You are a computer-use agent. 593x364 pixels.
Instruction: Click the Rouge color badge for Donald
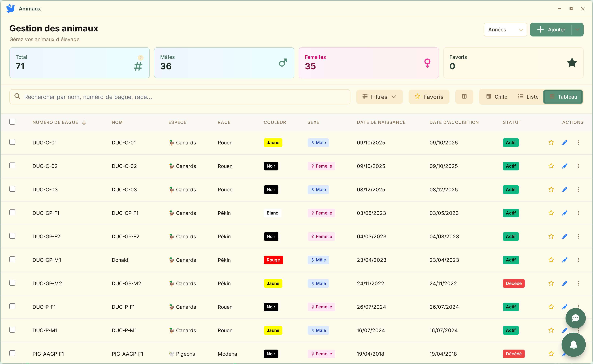click(273, 260)
